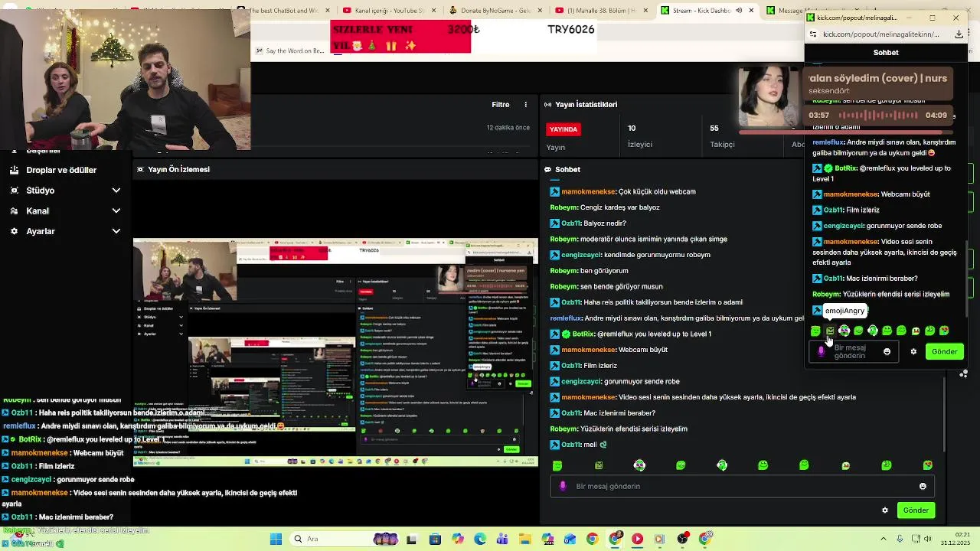Viewport: 980px width, 551px height.
Task: Open settings gear below dashboard chat input
Action: [x=885, y=510]
